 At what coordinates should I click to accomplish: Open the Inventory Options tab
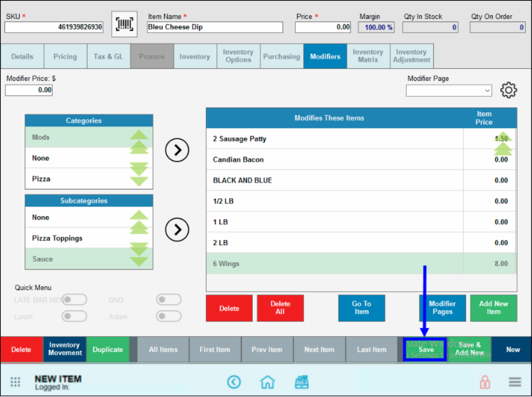[238, 56]
